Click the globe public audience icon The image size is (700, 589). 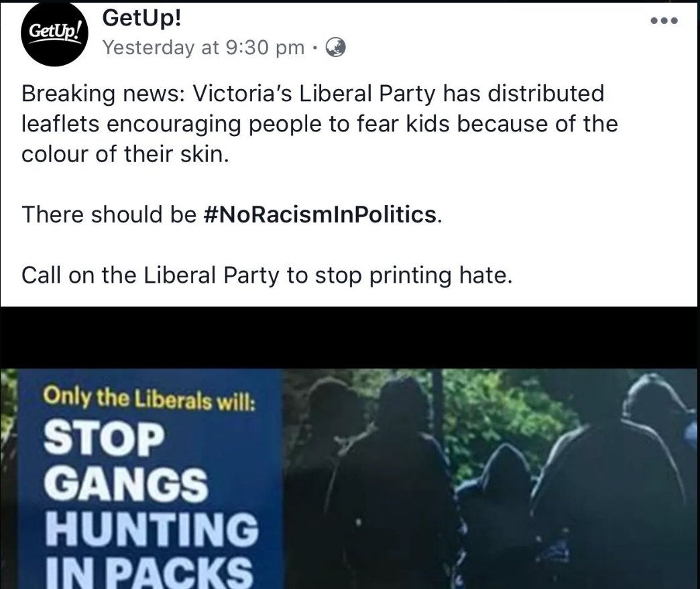(335, 48)
